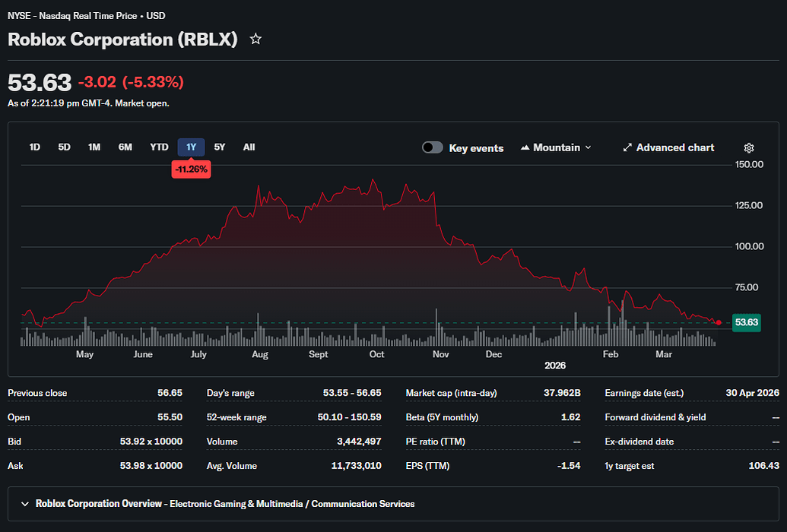Click the -11.26% performance badge
The width and height of the screenshot is (787, 532).
pyautogui.click(x=191, y=169)
